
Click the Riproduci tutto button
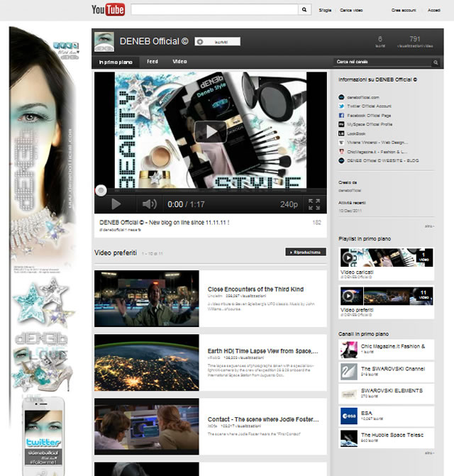[x=306, y=252]
